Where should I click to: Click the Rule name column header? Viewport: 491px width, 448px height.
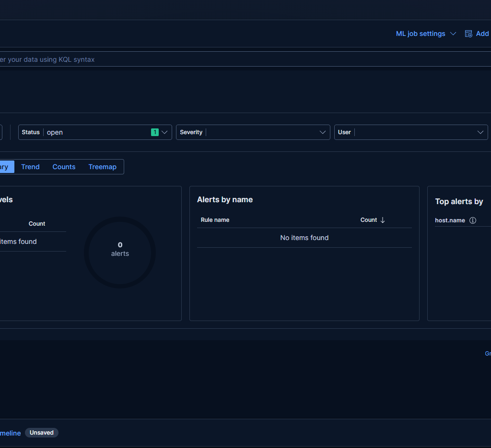point(215,220)
